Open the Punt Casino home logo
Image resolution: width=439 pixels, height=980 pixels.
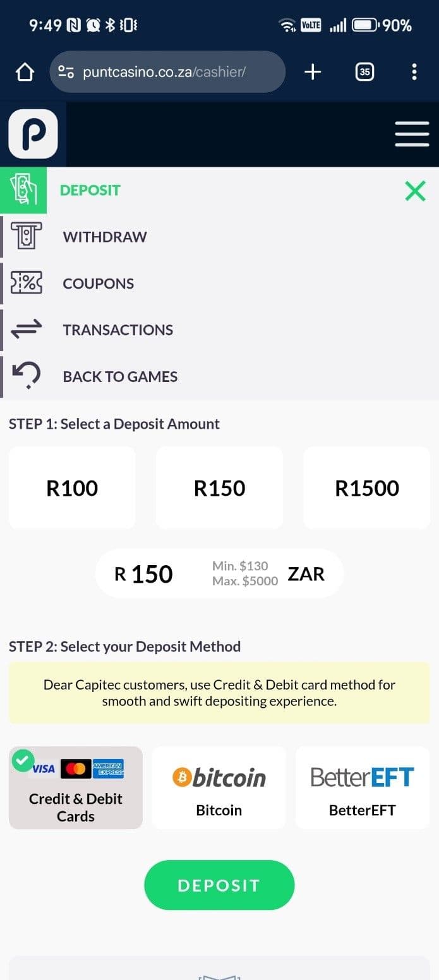point(33,134)
